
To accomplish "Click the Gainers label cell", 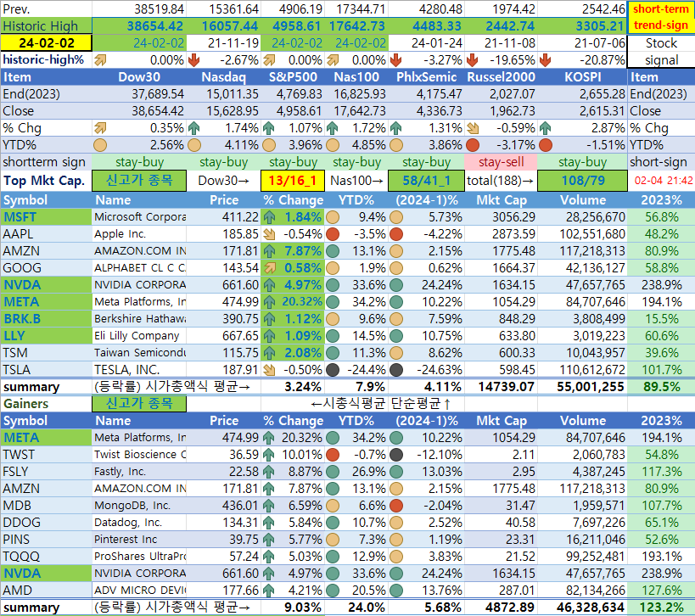I will pos(46,404).
